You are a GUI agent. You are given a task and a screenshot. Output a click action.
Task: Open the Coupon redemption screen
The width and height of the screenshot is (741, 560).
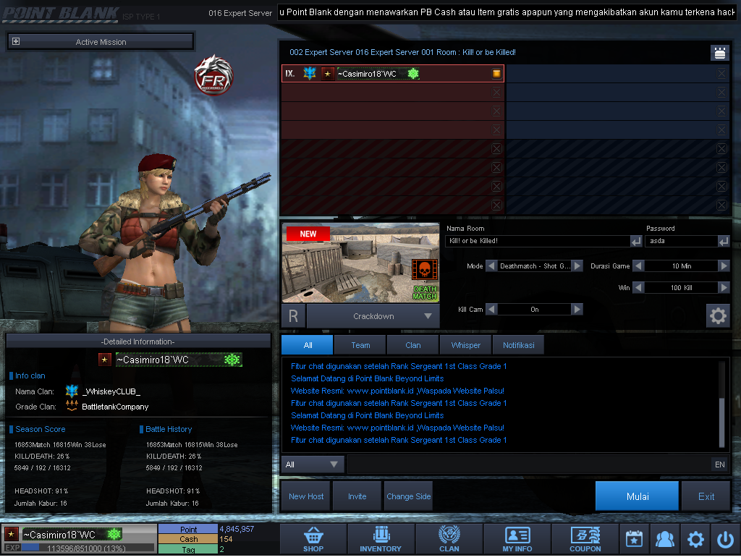(x=585, y=539)
